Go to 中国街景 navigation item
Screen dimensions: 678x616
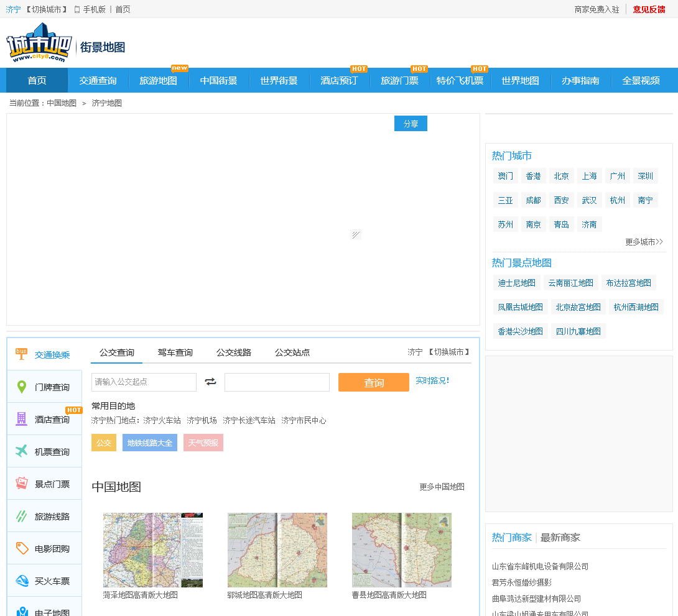(218, 80)
